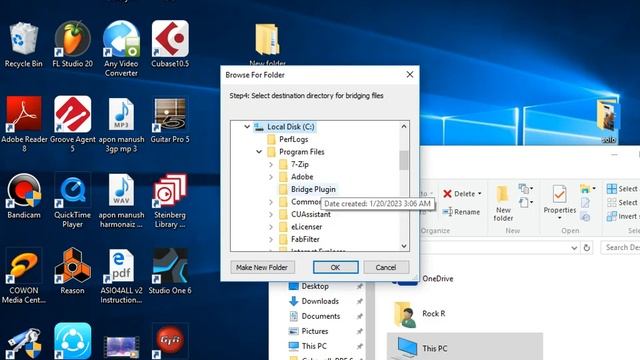640x360 pixels.
Task: Launch FL Studio 20 shortcut
Action: click(x=73, y=45)
